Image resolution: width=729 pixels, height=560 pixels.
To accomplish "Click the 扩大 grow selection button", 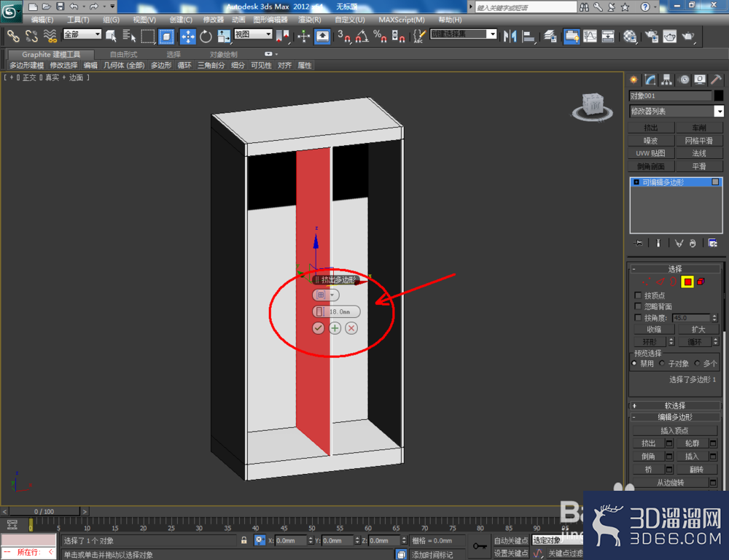I will (x=698, y=330).
